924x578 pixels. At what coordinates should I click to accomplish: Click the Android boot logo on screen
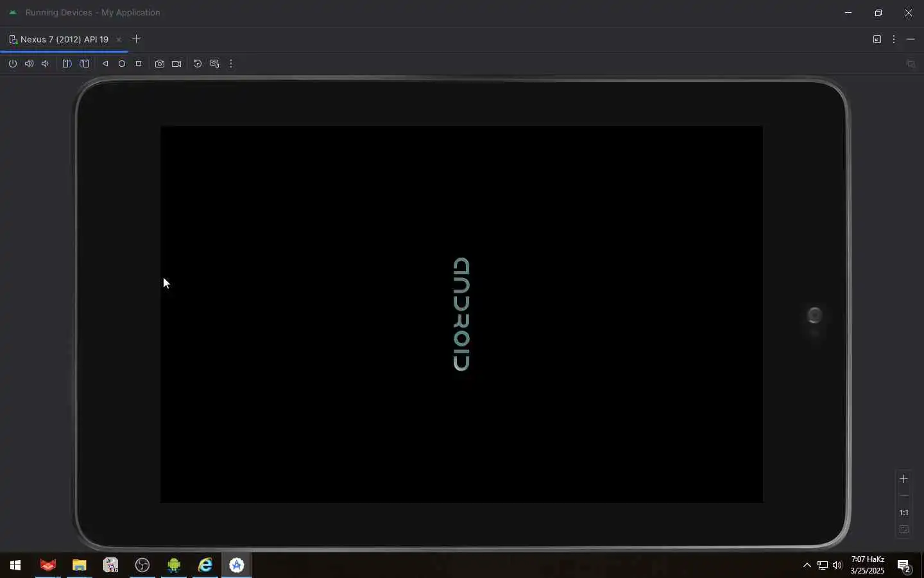[461, 314]
